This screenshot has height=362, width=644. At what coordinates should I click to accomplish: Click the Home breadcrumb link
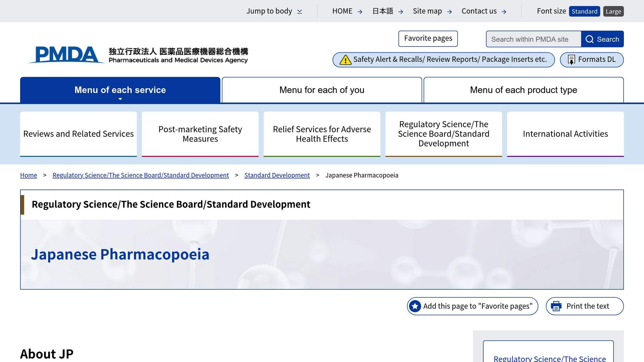(29, 175)
